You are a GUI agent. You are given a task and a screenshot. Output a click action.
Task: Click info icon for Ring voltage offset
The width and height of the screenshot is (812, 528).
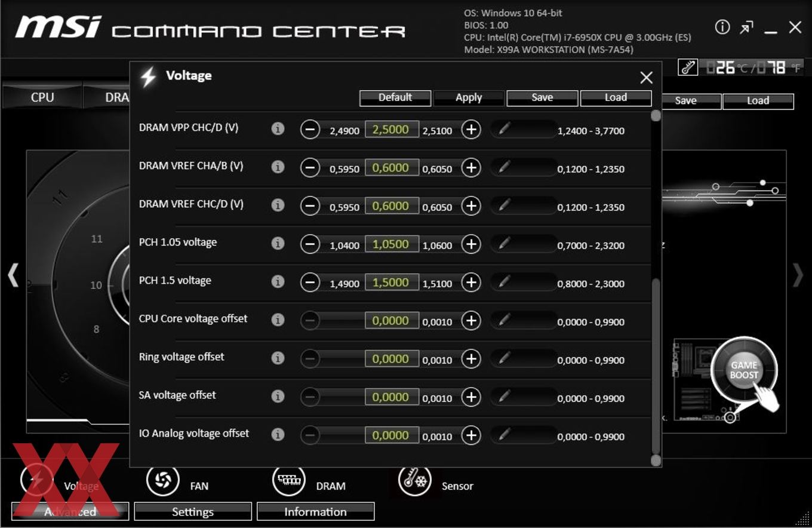pyautogui.click(x=278, y=358)
